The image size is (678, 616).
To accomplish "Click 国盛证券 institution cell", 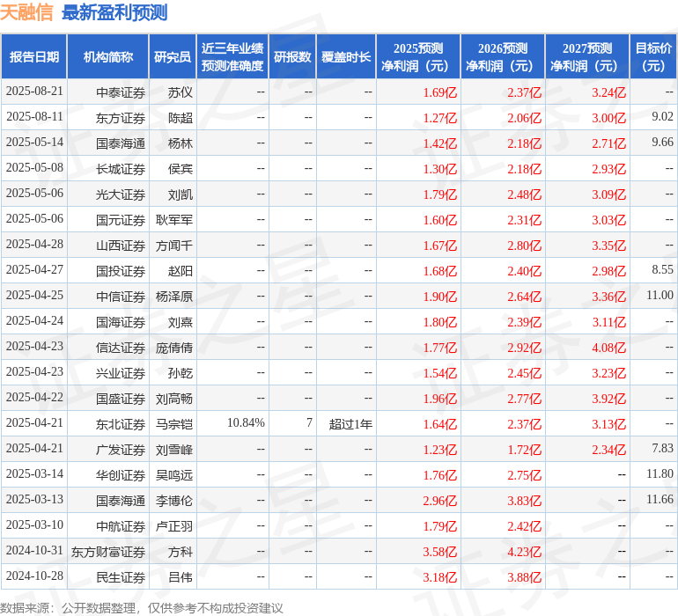I will click(121, 399).
